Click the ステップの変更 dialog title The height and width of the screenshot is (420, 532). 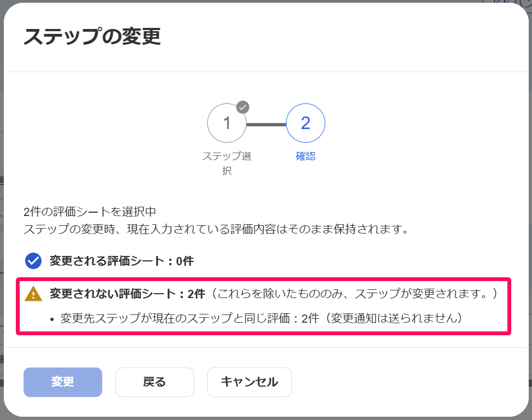[x=92, y=36]
